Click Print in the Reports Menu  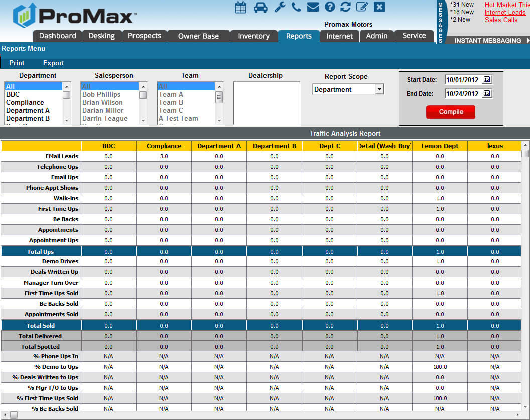[x=17, y=63]
